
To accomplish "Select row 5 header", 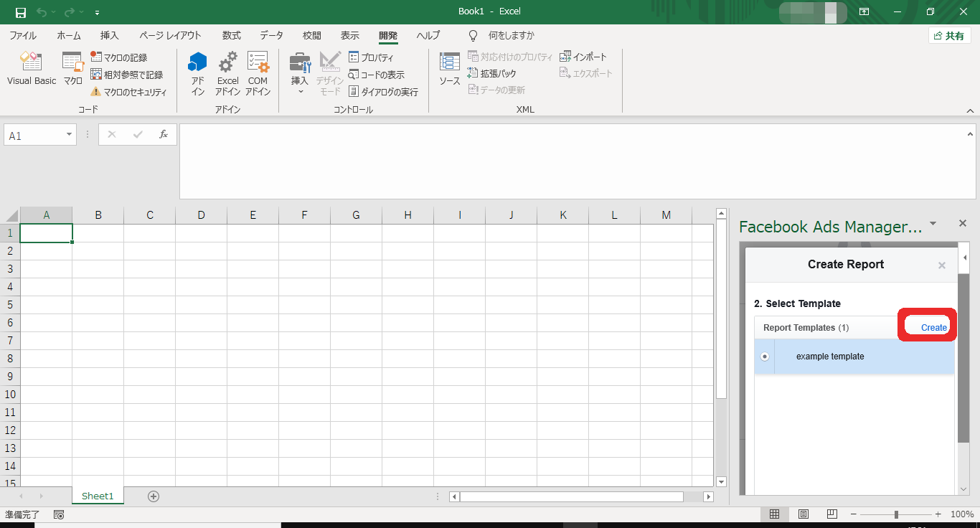I will [x=10, y=305].
